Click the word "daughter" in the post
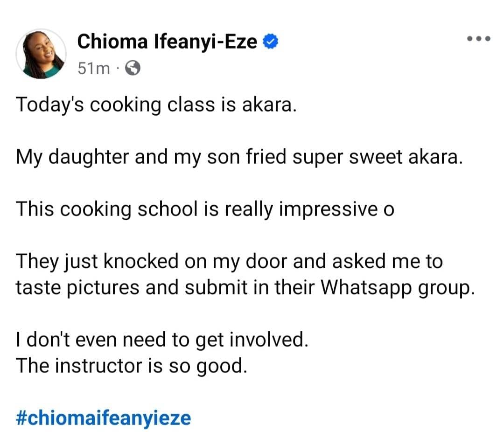Viewport: 504px width, 432px height. (88, 158)
